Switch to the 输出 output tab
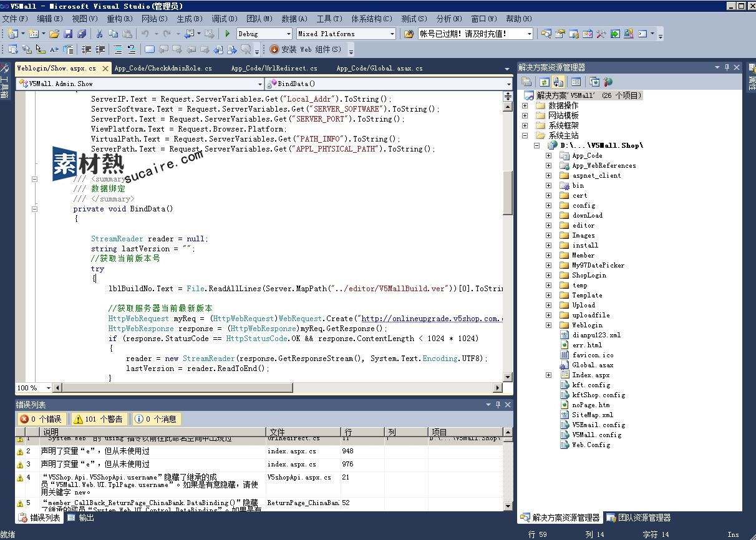The height and width of the screenshot is (540, 756). click(80, 518)
